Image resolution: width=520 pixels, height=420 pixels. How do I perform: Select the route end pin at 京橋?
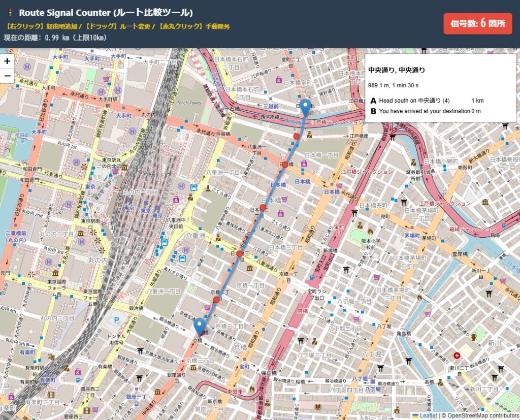click(x=200, y=326)
